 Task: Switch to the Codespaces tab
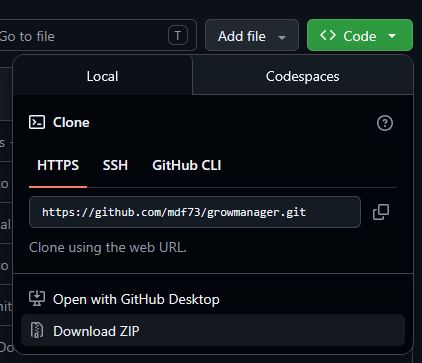pos(303,76)
